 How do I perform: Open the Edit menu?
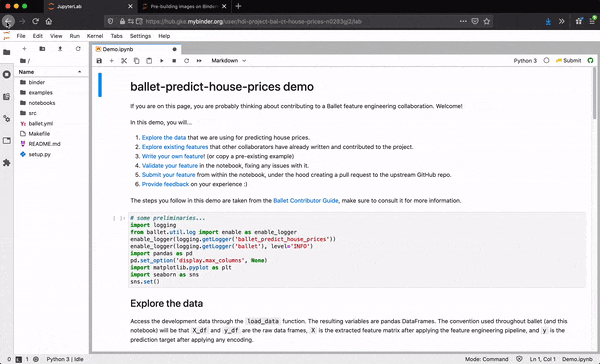point(38,36)
